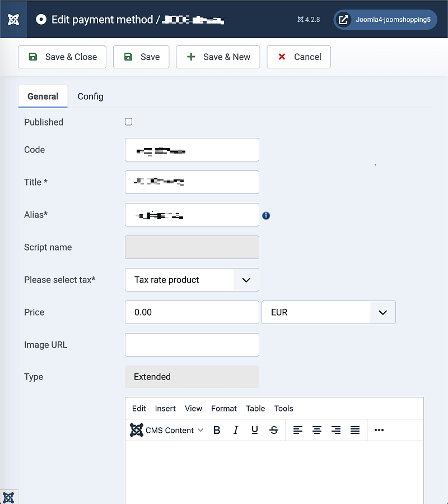Open the Insert menu in editor
The height and width of the screenshot is (504, 448).
click(x=165, y=408)
